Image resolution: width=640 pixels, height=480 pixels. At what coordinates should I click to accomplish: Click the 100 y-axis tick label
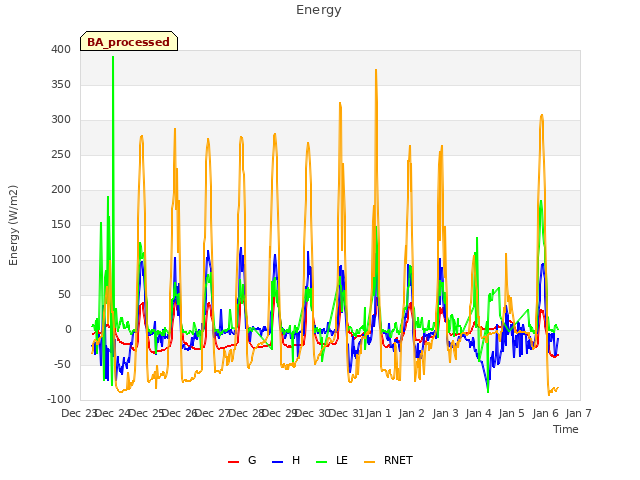pos(61,260)
